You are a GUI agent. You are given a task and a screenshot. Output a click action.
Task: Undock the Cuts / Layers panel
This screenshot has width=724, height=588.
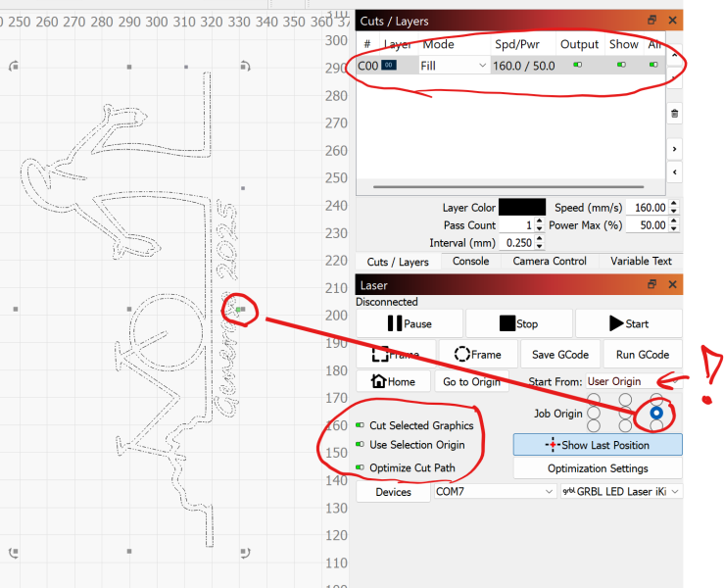652,21
